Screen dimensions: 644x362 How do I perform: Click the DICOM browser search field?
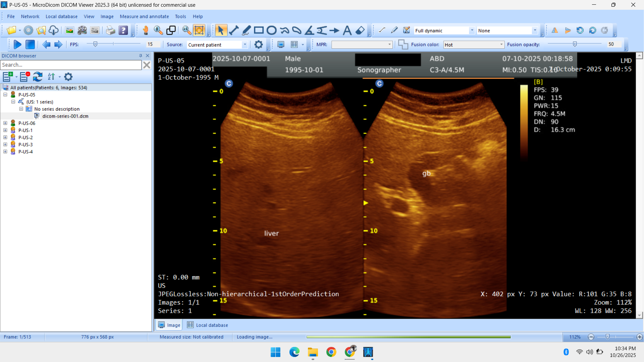tap(71, 65)
